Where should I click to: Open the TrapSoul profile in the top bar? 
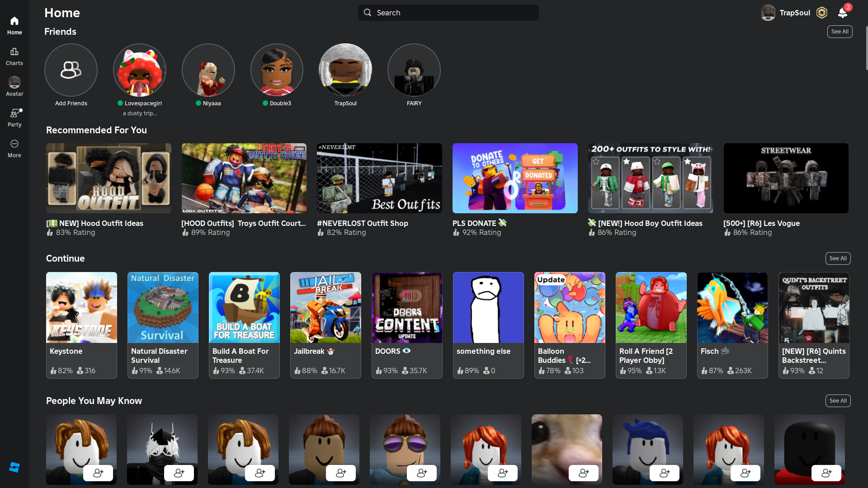[x=785, y=13]
